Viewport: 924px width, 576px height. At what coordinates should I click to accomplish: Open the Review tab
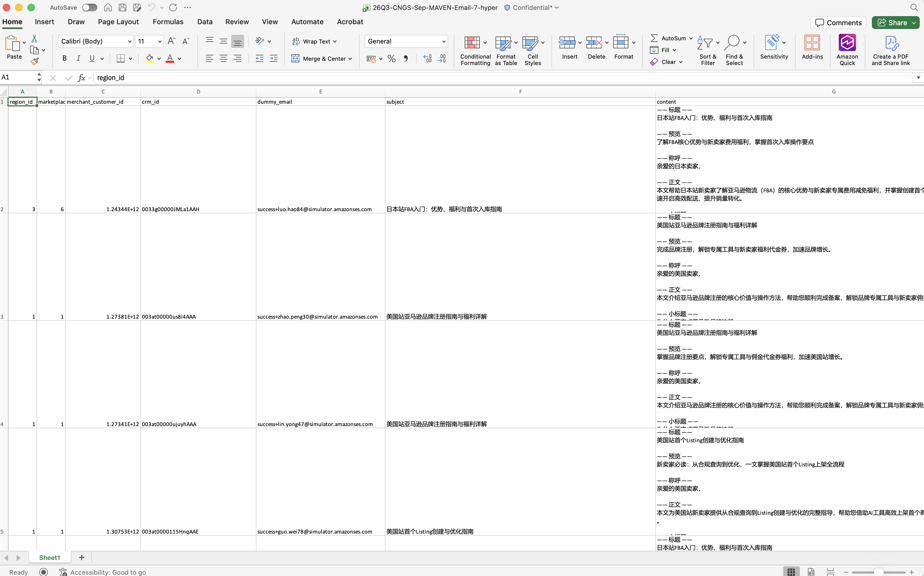pos(237,22)
